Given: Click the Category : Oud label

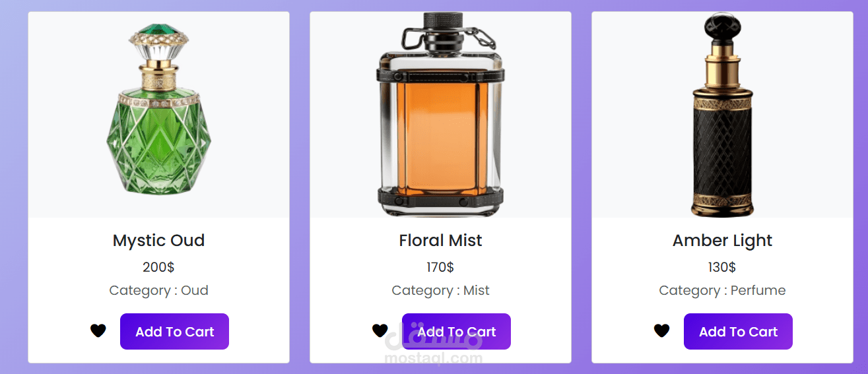Looking at the screenshot, I should click(158, 290).
